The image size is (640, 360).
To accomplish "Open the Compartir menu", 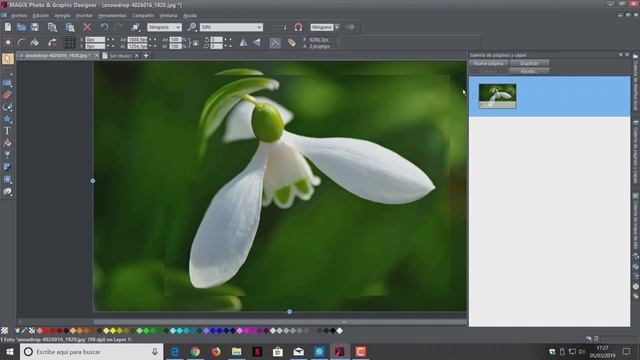I will point(143,16).
